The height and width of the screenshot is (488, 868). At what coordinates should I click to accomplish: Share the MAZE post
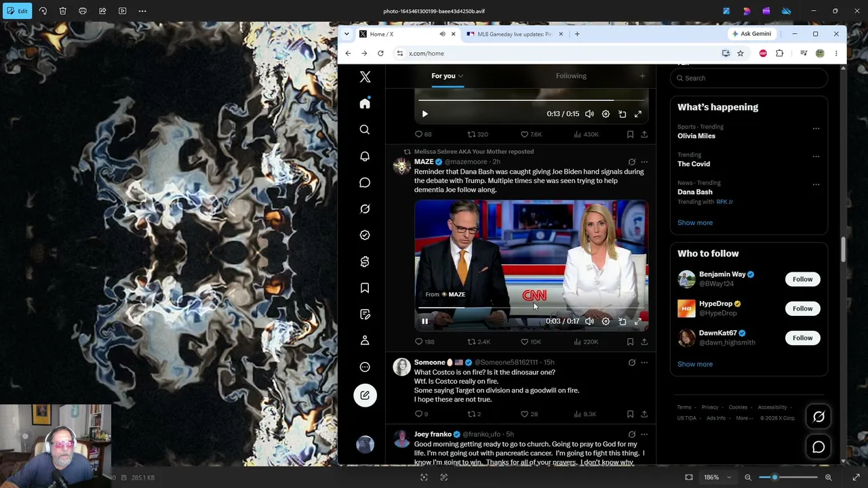[x=644, y=342]
